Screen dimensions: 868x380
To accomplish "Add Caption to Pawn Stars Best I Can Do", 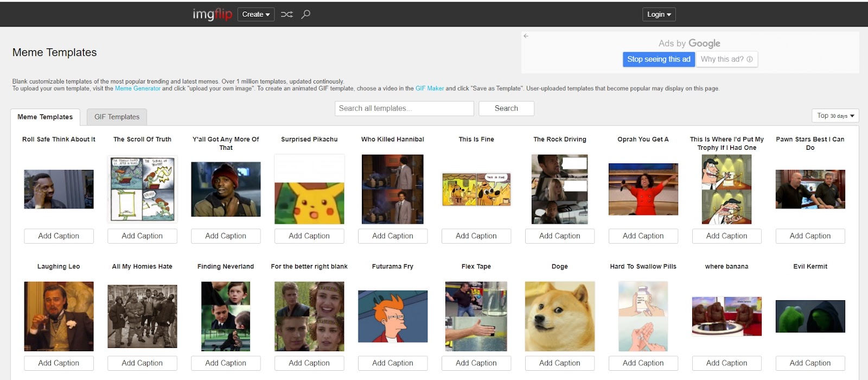I will (810, 236).
